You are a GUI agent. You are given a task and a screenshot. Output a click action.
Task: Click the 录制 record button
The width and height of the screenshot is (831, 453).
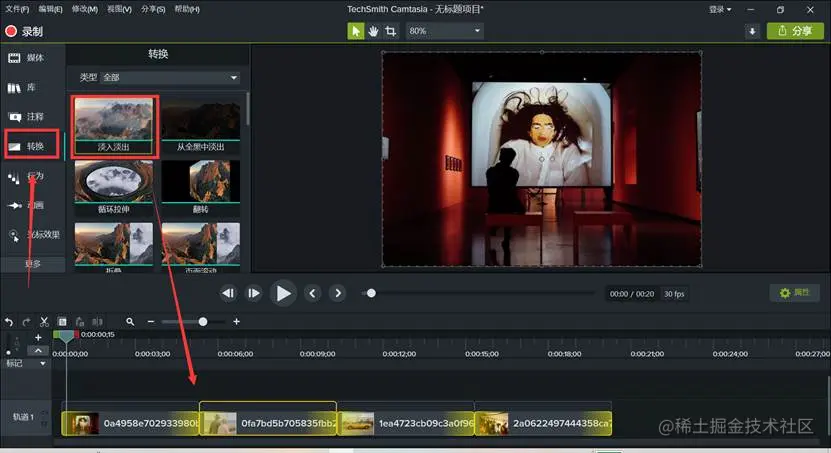point(25,31)
